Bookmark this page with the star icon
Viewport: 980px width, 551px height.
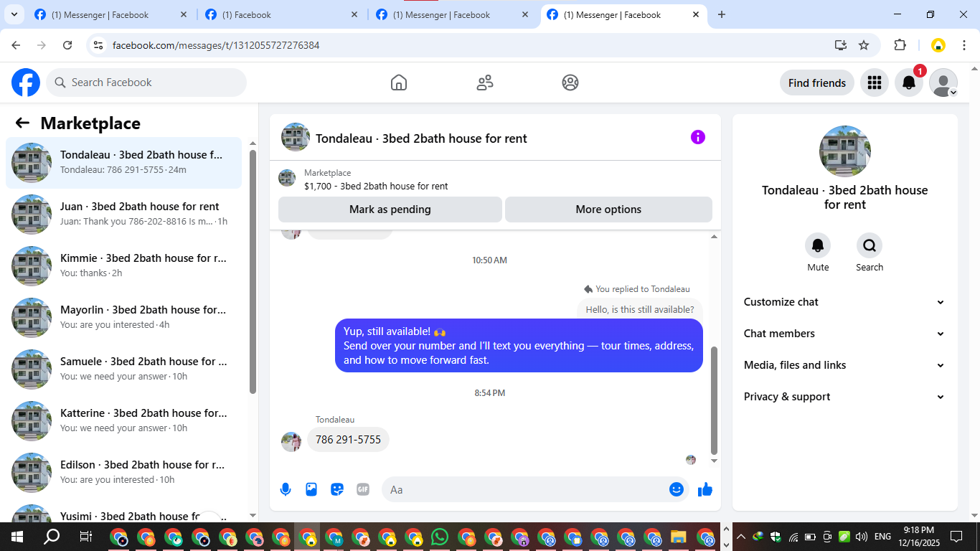(864, 45)
